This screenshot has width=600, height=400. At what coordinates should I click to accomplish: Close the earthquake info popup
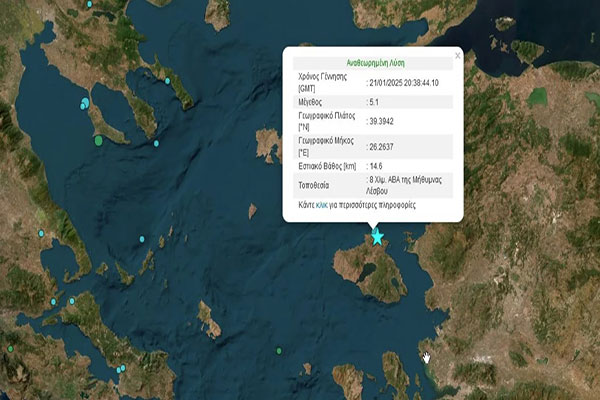[458, 56]
